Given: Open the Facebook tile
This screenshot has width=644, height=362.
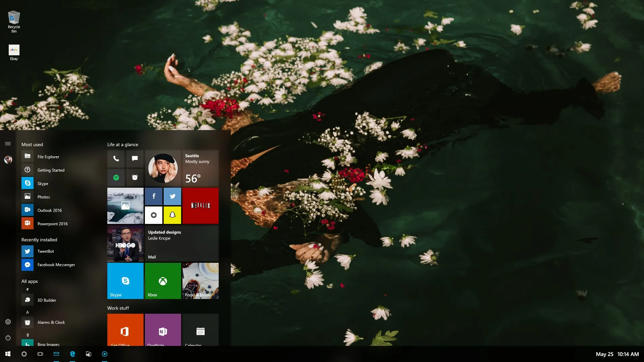Looking at the screenshot, I should pos(154,196).
